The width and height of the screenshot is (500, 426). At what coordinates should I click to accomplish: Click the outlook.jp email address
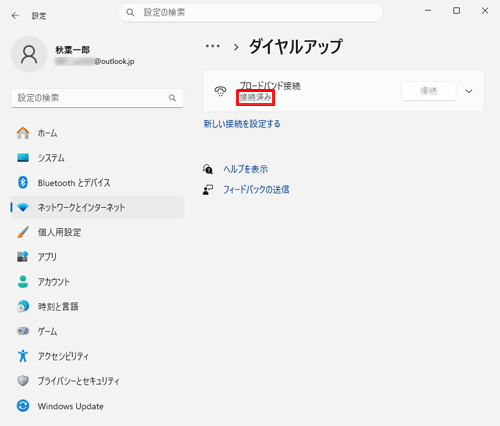click(95, 61)
